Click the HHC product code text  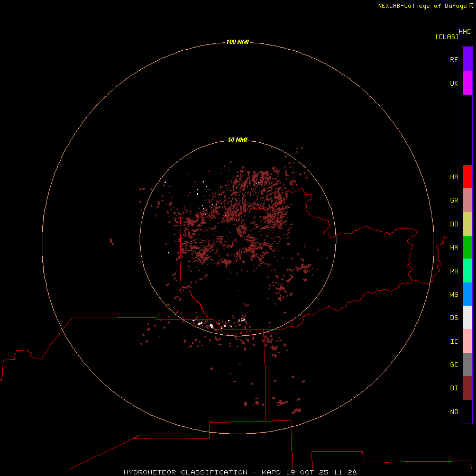coord(464,32)
